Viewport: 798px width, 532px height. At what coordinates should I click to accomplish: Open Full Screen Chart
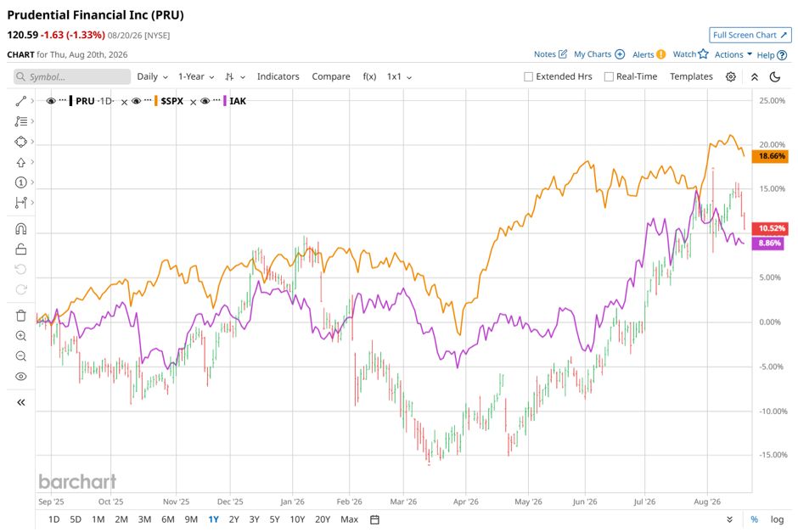pos(750,35)
